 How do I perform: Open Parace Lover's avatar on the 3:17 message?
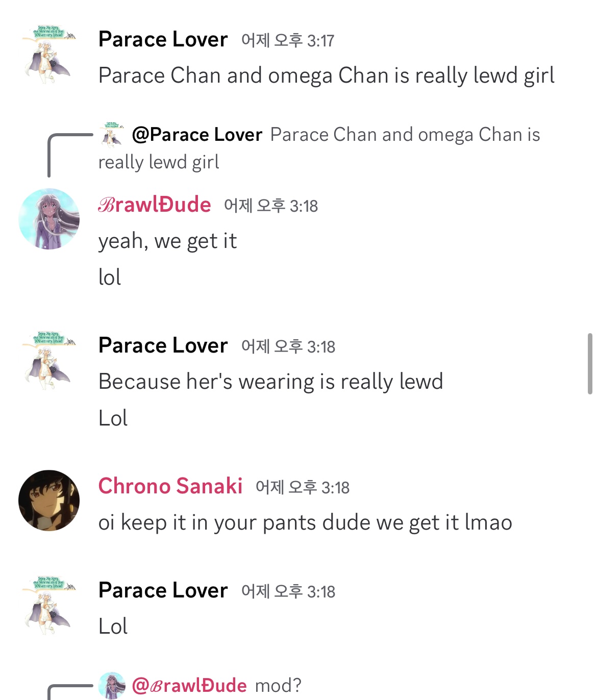(x=49, y=54)
